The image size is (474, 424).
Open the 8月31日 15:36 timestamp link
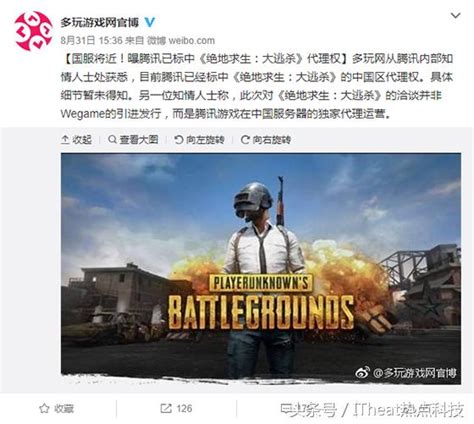[x=92, y=41]
